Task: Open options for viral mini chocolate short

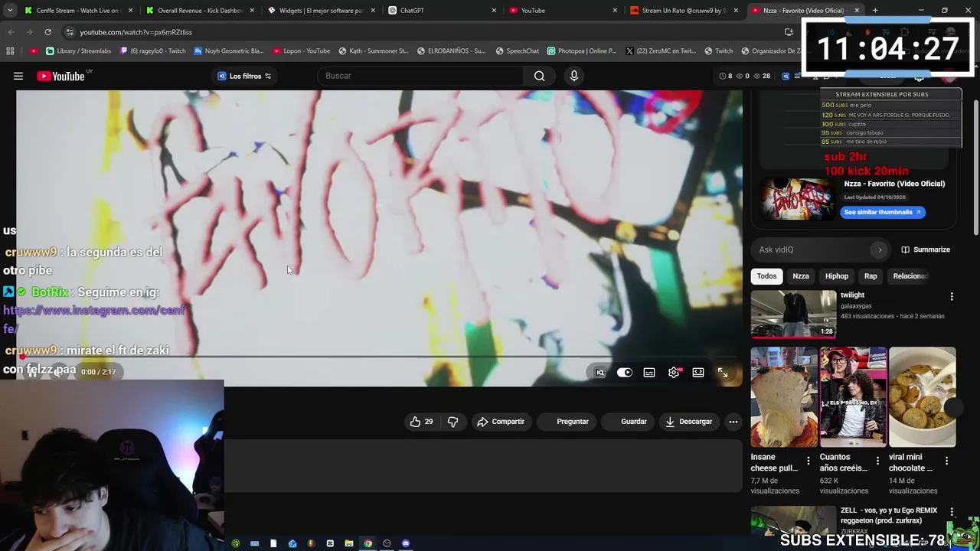Action: click(x=946, y=461)
